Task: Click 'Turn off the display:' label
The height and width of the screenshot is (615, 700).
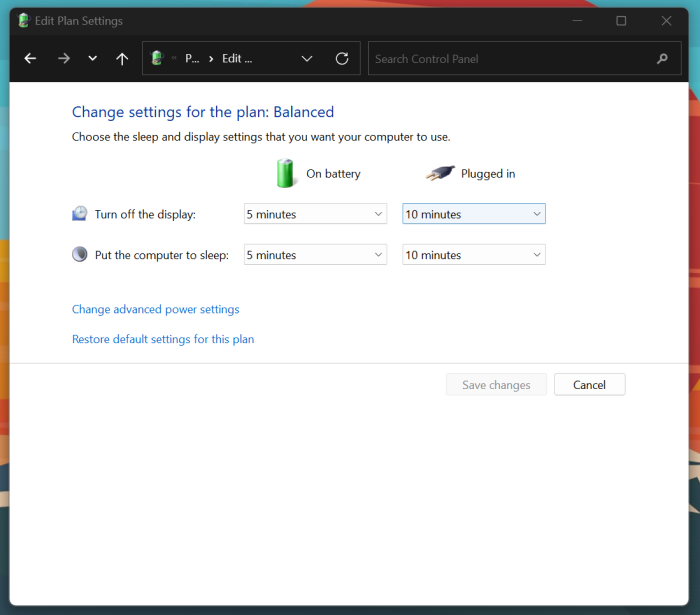Action: 145,214
